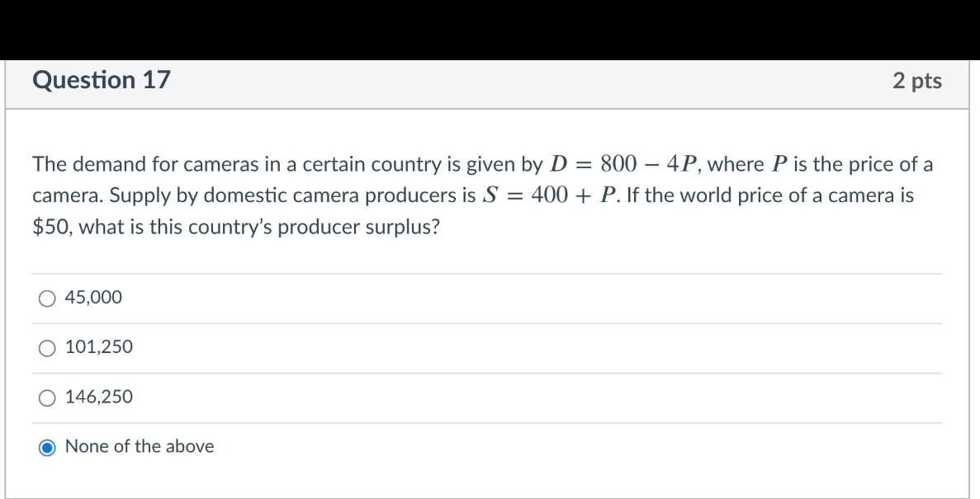The image size is (980, 499).
Task: Click the '$50' world price text
Action: click(x=45, y=225)
